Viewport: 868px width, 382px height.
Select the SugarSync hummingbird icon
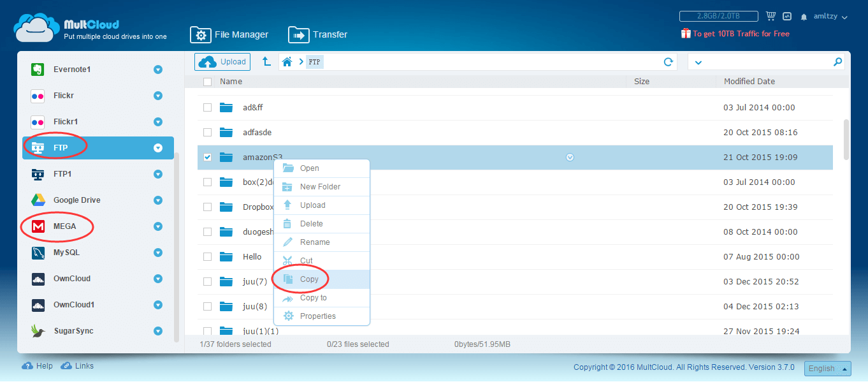(x=38, y=331)
